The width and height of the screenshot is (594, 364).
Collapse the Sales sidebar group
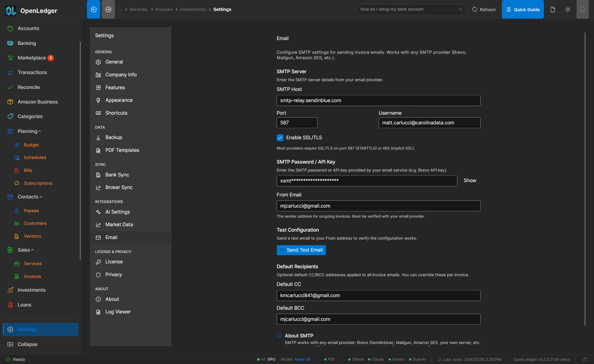tap(33, 250)
